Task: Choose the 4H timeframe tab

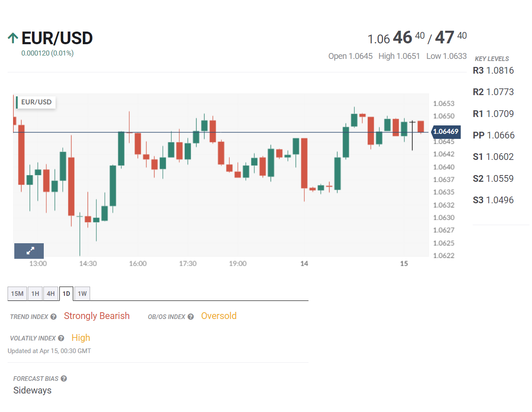Action: pos(51,294)
